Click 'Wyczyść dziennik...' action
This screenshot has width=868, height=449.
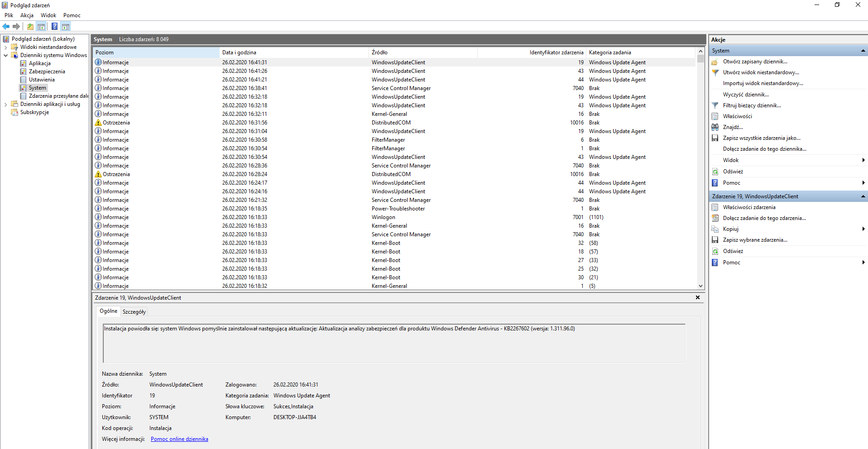pos(746,95)
